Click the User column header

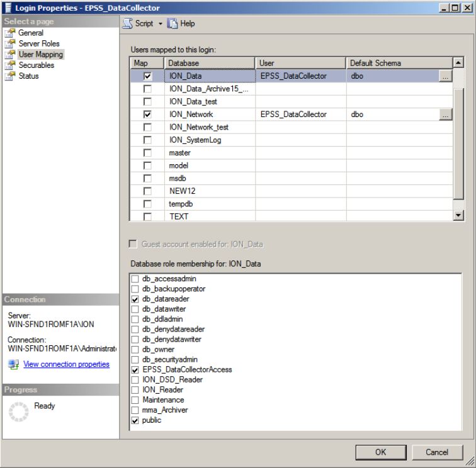point(300,63)
